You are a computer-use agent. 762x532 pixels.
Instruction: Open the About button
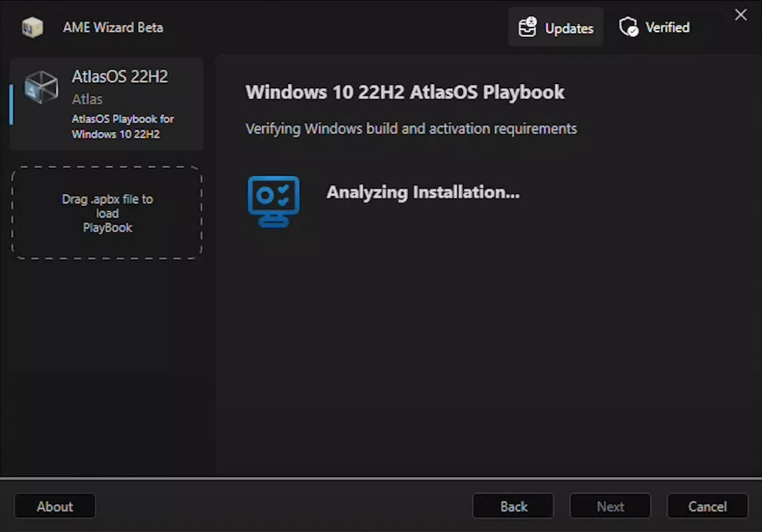(x=55, y=506)
